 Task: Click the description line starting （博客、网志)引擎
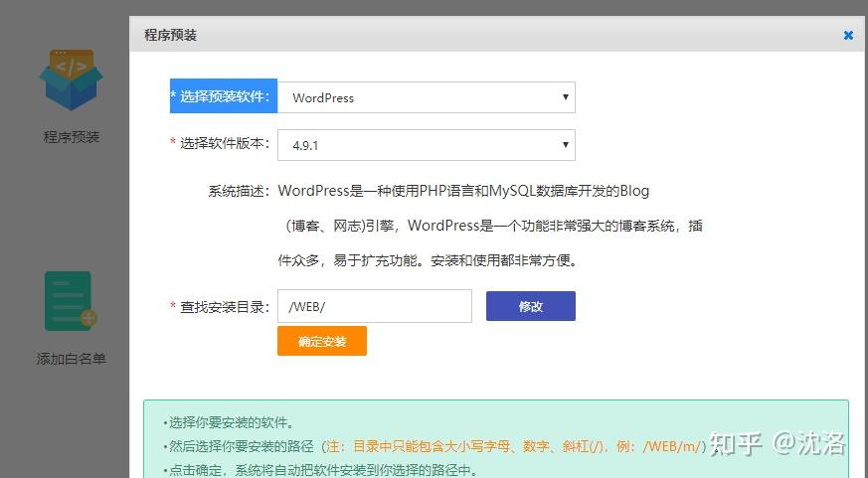point(494,226)
